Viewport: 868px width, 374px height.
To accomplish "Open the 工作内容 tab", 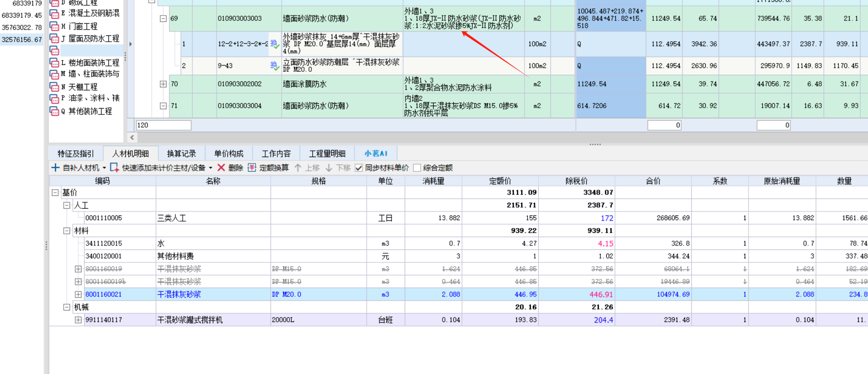I will tap(276, 154).
